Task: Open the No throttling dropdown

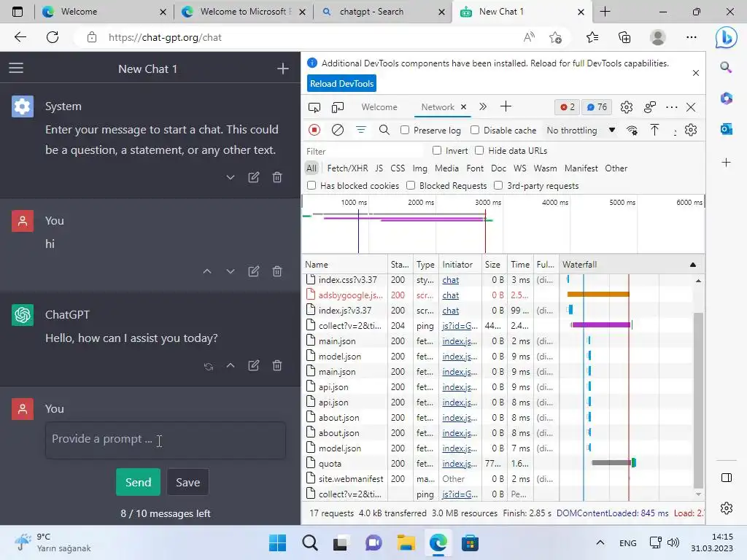Action: point(580,131)
